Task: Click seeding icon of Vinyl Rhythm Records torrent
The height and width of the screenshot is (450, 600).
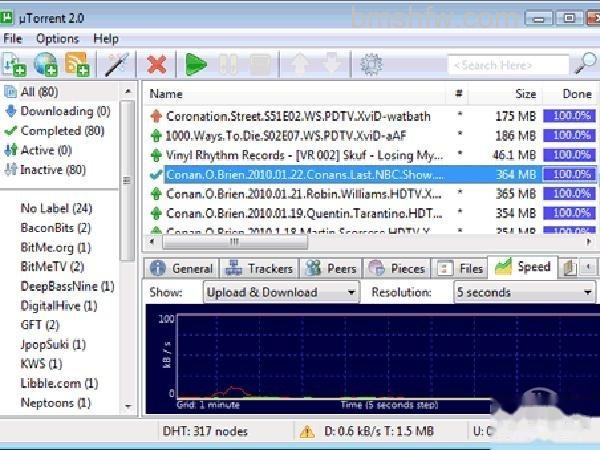Action: click(156, 155)
